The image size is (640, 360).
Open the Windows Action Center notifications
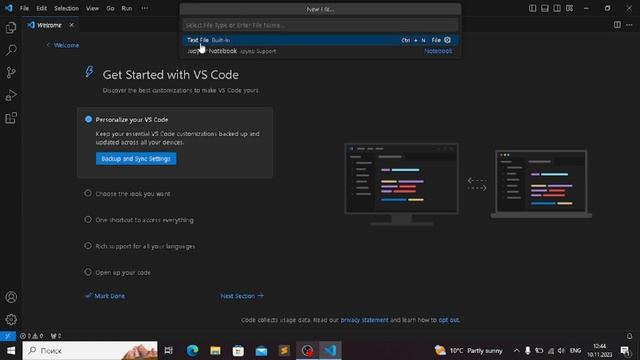pyautogui.click(x=625, y=351)
